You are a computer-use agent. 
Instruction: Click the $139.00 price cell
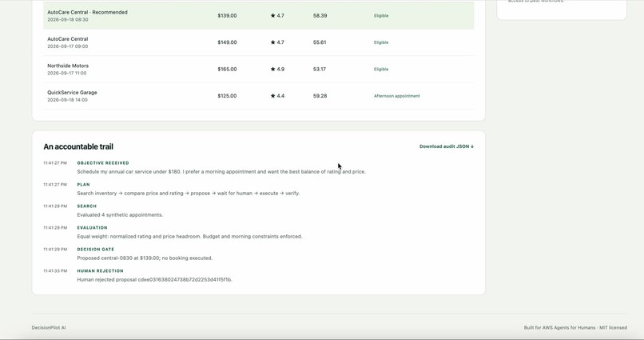click(227, 16)
